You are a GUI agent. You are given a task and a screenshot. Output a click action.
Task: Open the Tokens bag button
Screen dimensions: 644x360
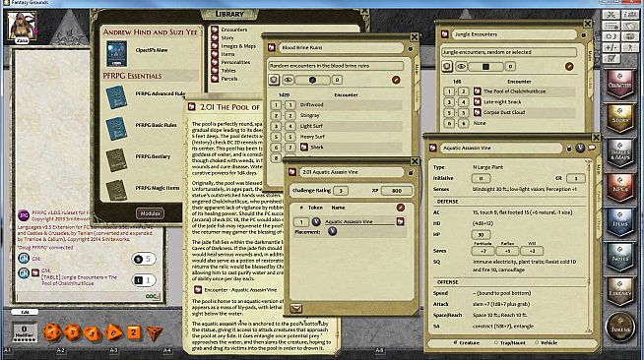click(x=620, y=327)
